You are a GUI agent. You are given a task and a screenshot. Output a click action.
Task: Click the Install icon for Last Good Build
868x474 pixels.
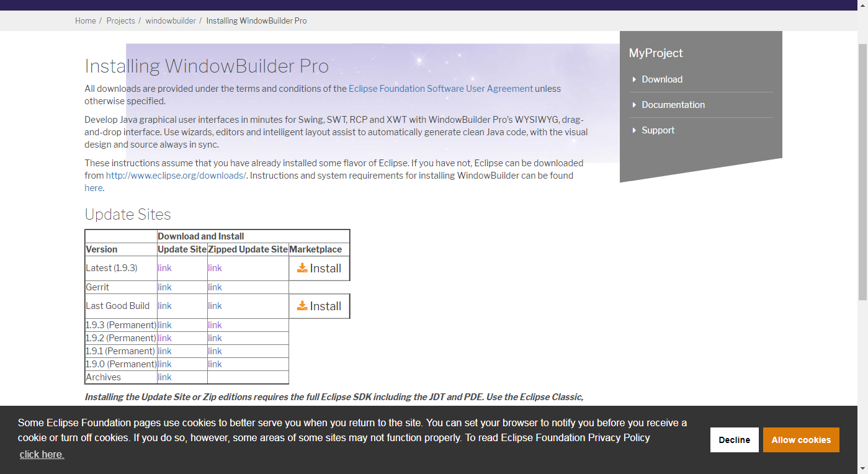coord(302,305)
